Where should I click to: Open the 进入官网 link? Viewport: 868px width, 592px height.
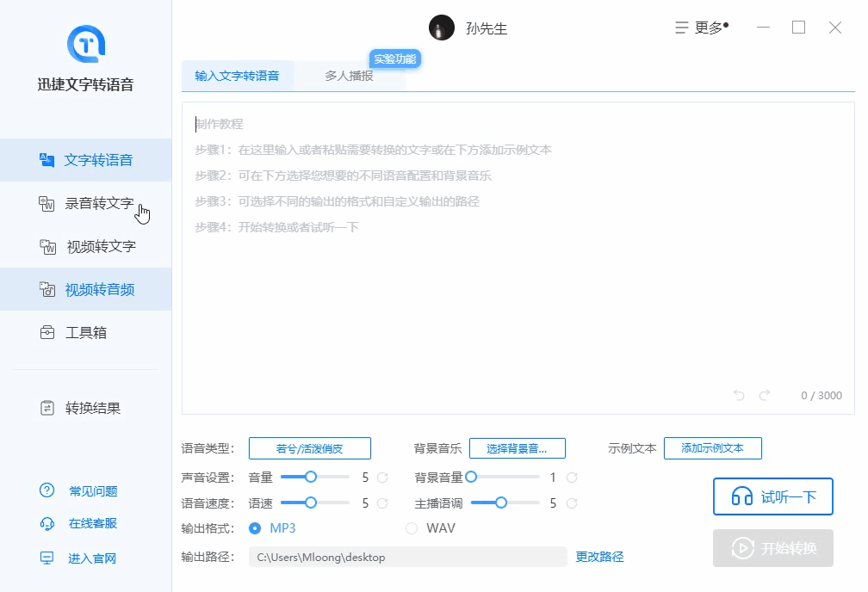[x=92, y=558]
